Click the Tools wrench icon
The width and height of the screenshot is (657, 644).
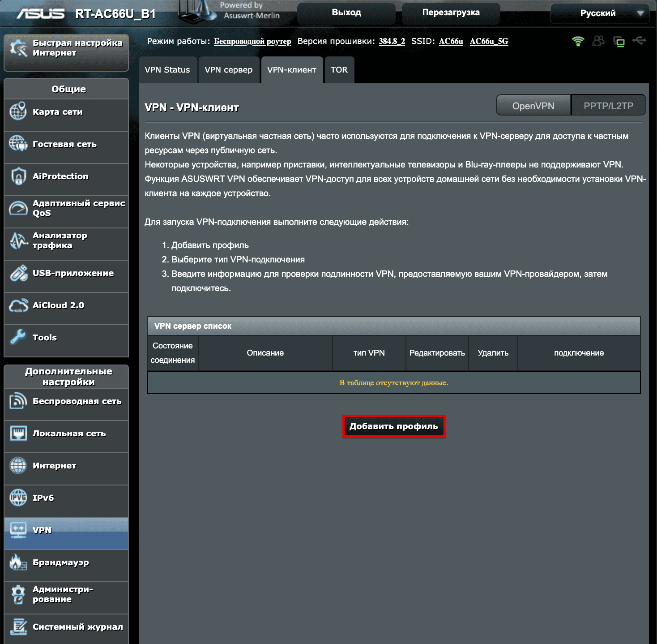pos(18,337)
